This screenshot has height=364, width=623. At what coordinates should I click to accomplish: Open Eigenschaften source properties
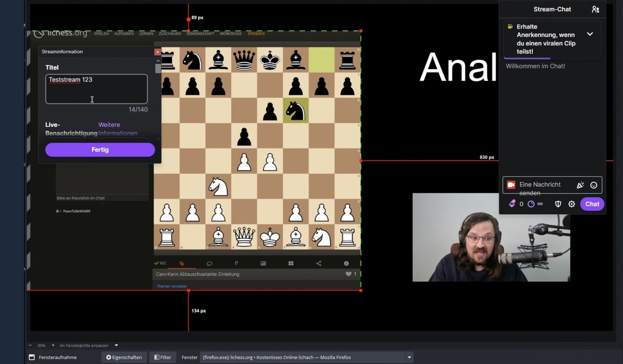124,357
